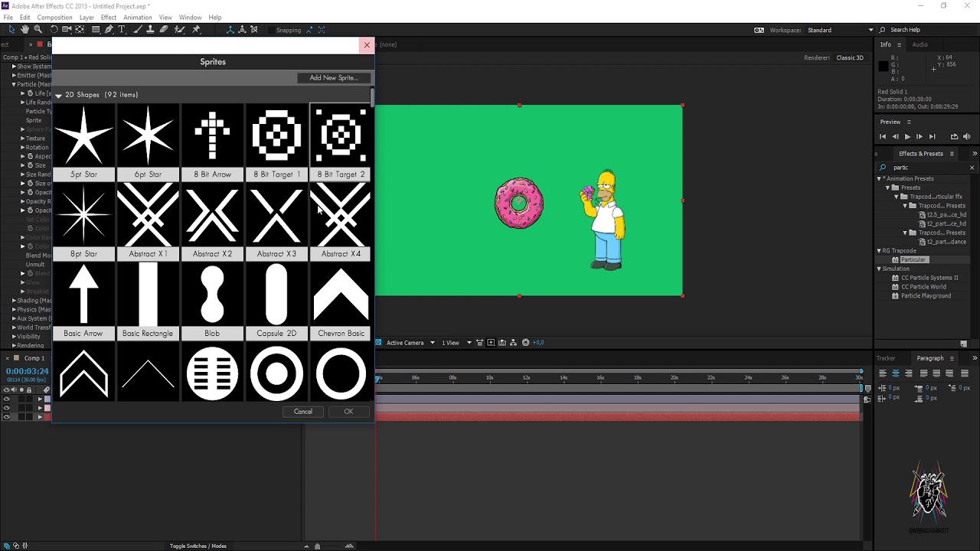Switch to the Audio tab

(920, 44)
